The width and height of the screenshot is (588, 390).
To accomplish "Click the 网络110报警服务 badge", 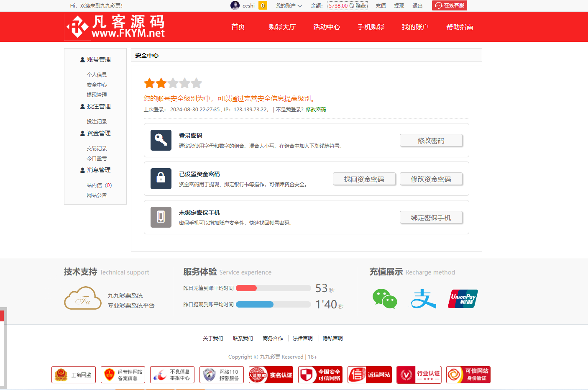I will coord(221,375).
